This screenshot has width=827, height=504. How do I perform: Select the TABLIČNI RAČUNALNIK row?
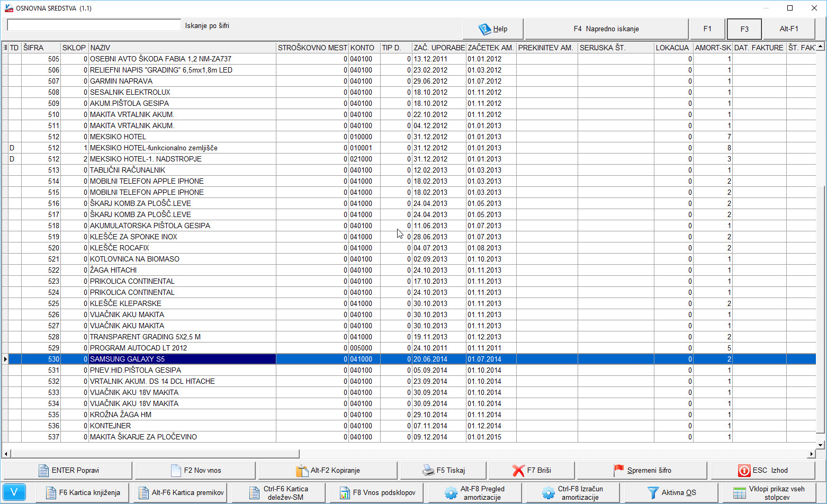tap(409, 170)
